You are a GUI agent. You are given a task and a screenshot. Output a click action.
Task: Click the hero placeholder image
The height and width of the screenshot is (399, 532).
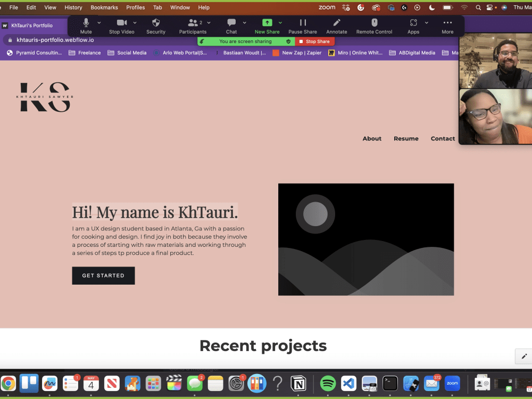(366, 239)
